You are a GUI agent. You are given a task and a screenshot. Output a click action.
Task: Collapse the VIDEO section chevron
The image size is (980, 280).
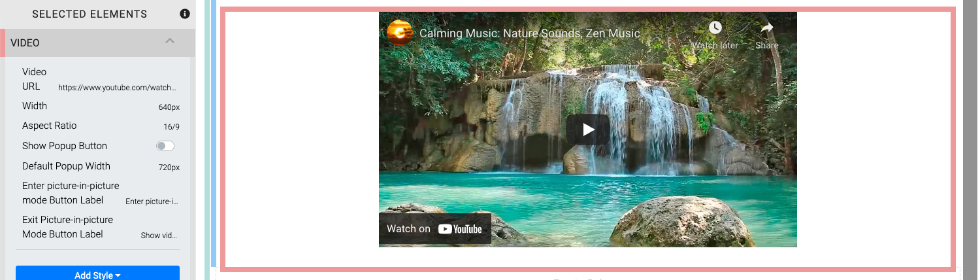[x=170, y=41]
